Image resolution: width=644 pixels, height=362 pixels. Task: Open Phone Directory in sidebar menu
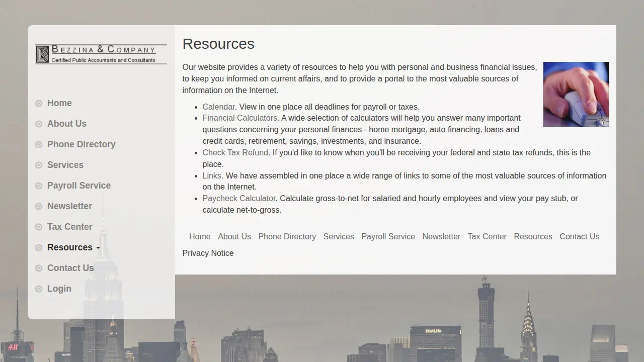[82, 144]
